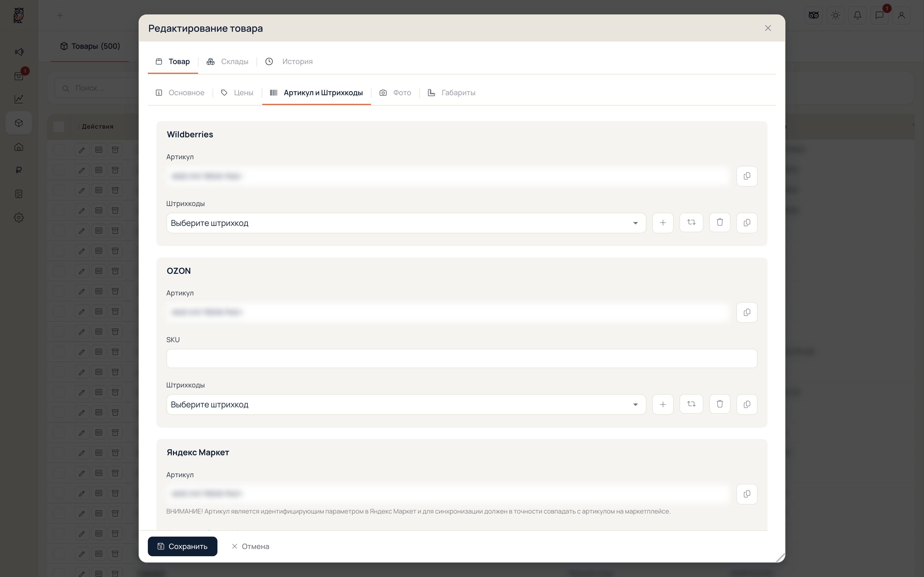Toggle the light theme sun icon
Viewport: 924px width, 577px height.
click(x=835, y=15)
